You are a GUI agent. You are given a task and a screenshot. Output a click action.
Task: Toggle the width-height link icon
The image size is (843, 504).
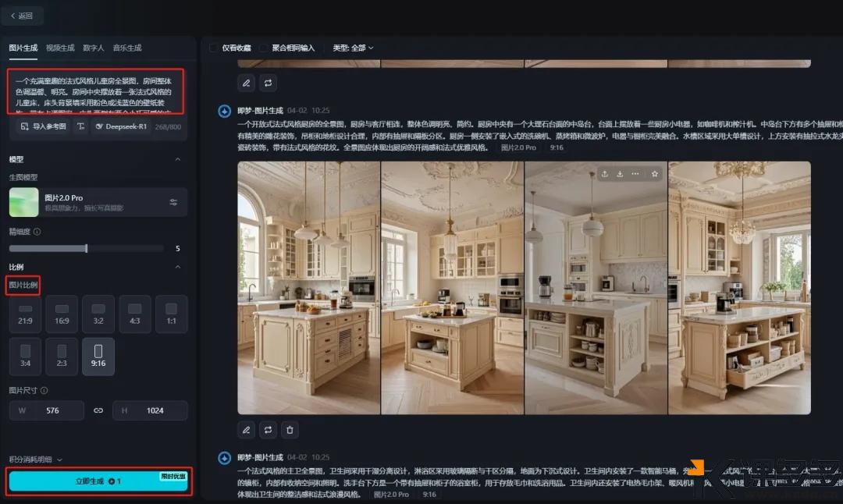[100, 410]
